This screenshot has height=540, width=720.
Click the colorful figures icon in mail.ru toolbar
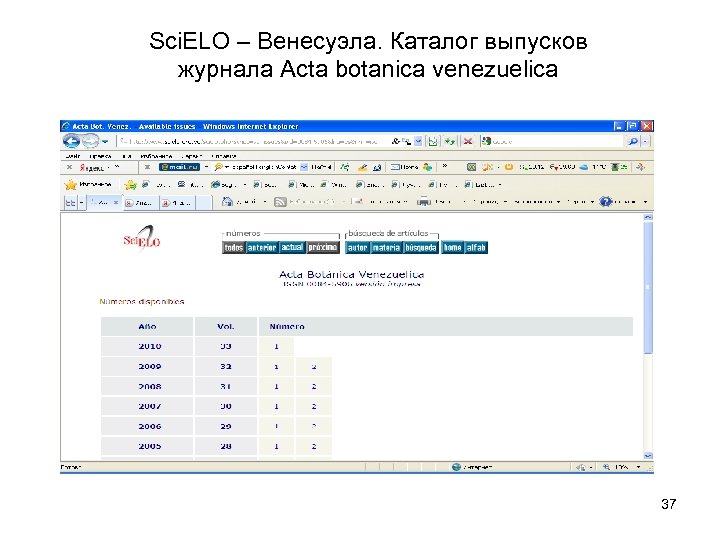click(427, 167)
